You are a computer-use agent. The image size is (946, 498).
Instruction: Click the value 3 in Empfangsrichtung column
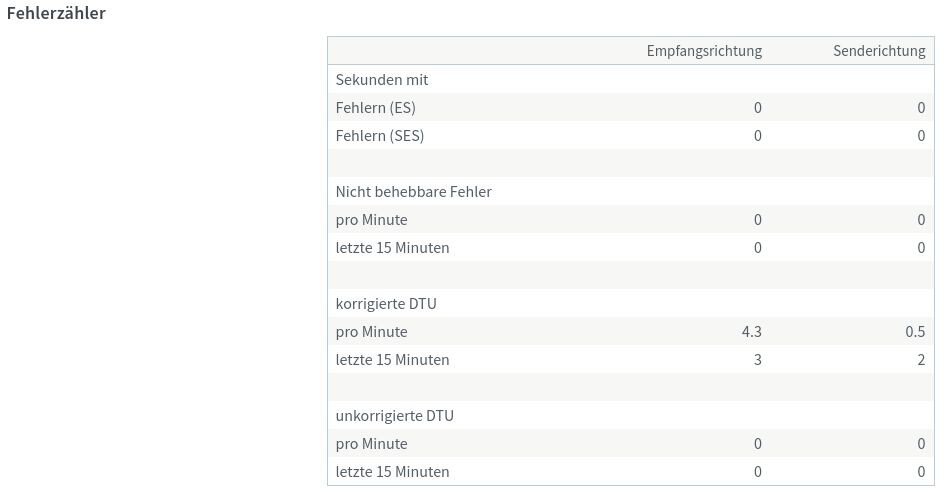757,359
